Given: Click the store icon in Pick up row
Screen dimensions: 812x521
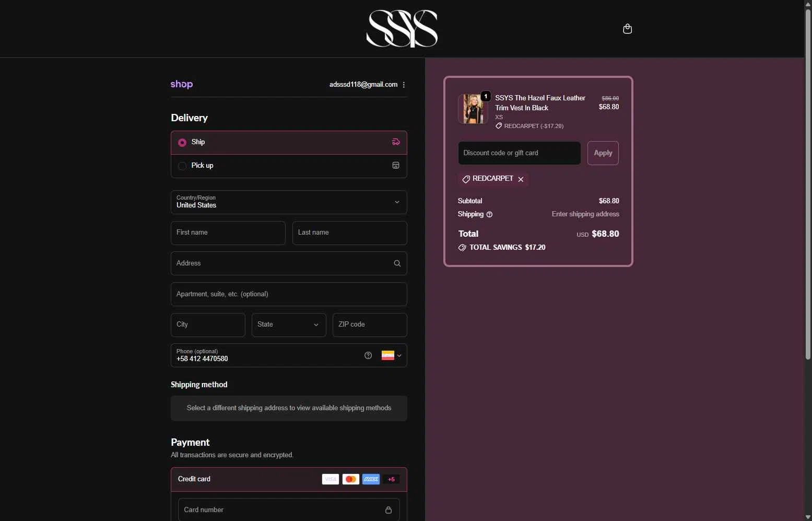Looking at the screenshot, I should pyautogui.click(x=396, y=166).
